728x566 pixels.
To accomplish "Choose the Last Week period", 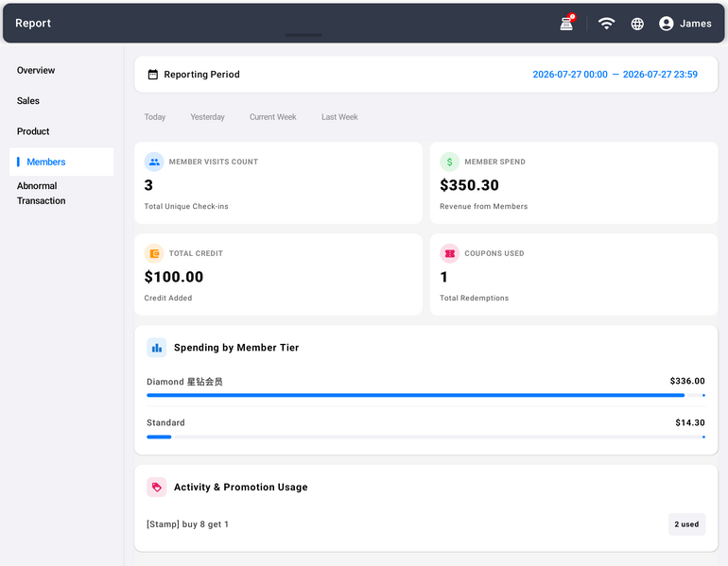I will [x=339, y=117].
